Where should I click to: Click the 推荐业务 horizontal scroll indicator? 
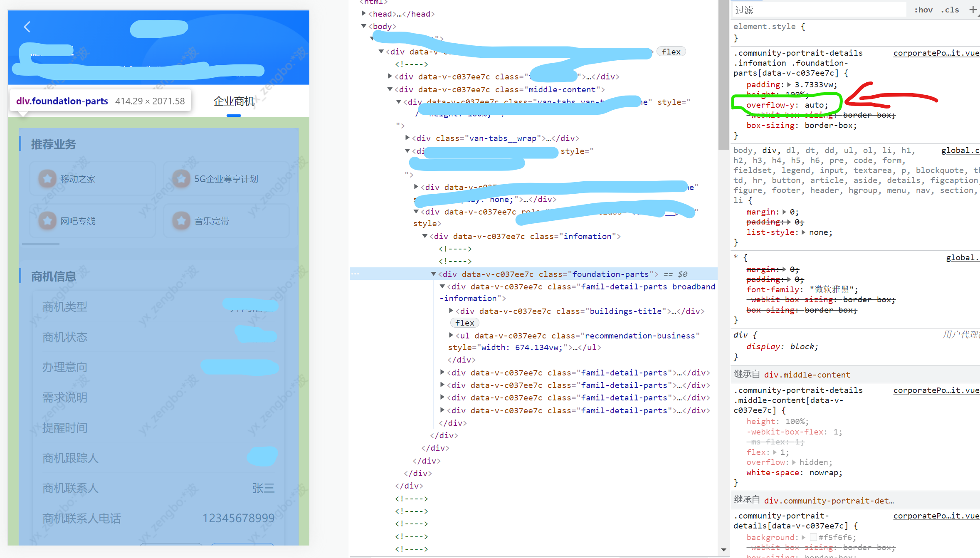click(x=40, y=244)
